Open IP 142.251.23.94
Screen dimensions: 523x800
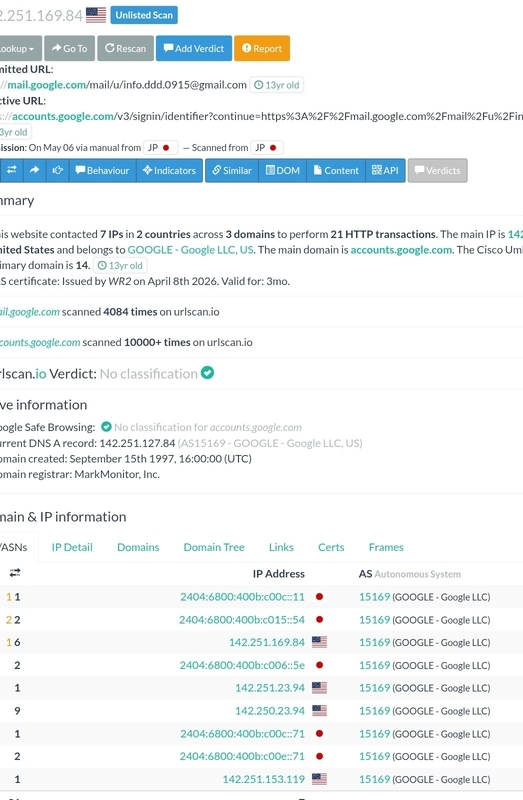pyautogui.click(x=270, y=688)
